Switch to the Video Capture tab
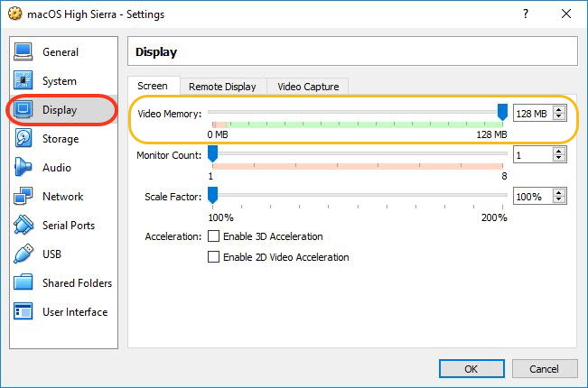The image size is (588, 388). pyautogui.click(x=308, y=87)
